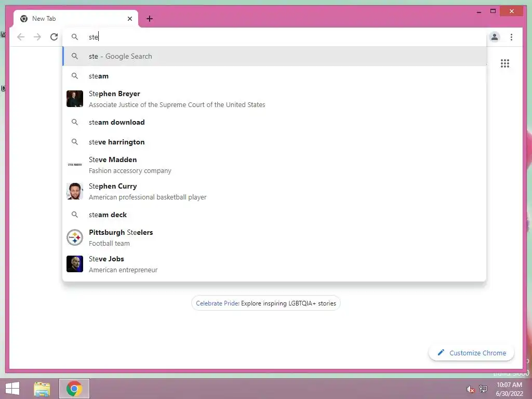Click the magnifier icon beside 'steam deck'
This screenshot has height=399, width=532.
pyautogui.click(x=75, y=215)
